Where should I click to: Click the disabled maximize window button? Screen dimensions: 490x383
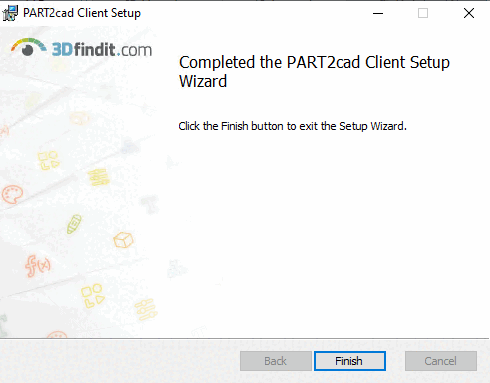[423, 13]
